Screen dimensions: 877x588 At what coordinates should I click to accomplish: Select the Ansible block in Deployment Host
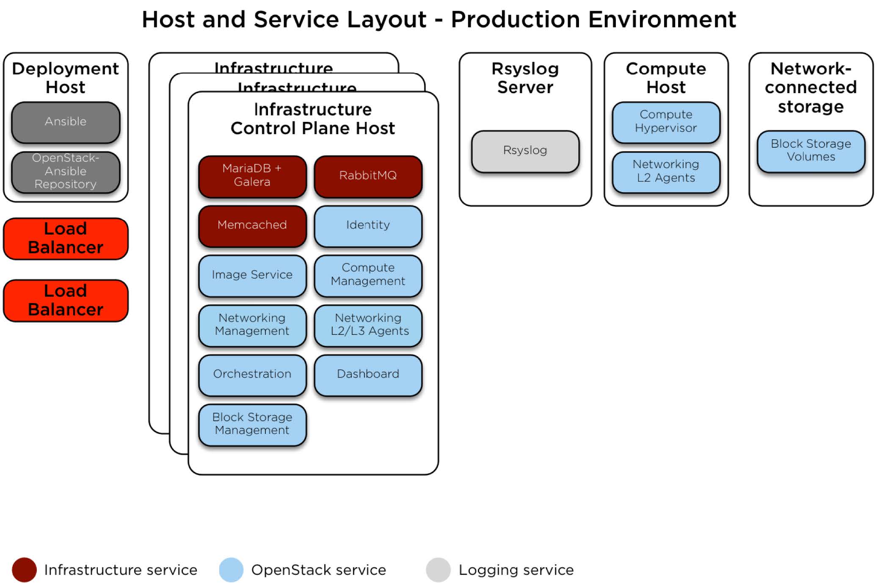click(66, 122)
